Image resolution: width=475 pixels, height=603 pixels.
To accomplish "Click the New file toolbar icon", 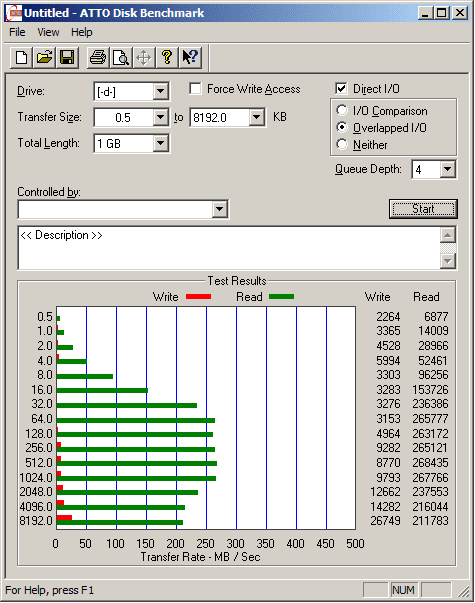I will tap(22, 58).
